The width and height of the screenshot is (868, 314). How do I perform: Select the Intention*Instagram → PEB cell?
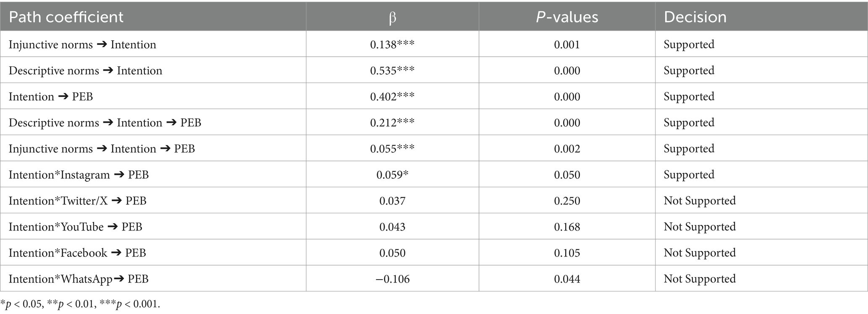tap(79, 175)
